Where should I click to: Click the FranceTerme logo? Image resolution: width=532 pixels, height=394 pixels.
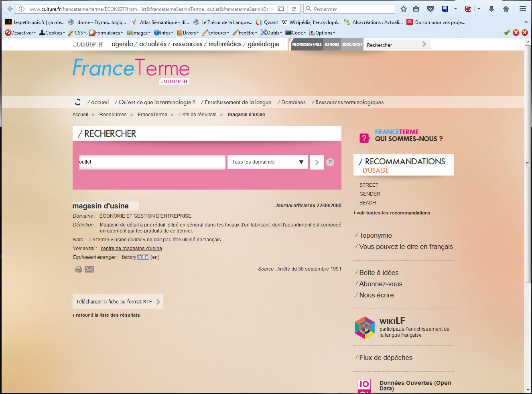pyautogui.click(x=131, y=71)
